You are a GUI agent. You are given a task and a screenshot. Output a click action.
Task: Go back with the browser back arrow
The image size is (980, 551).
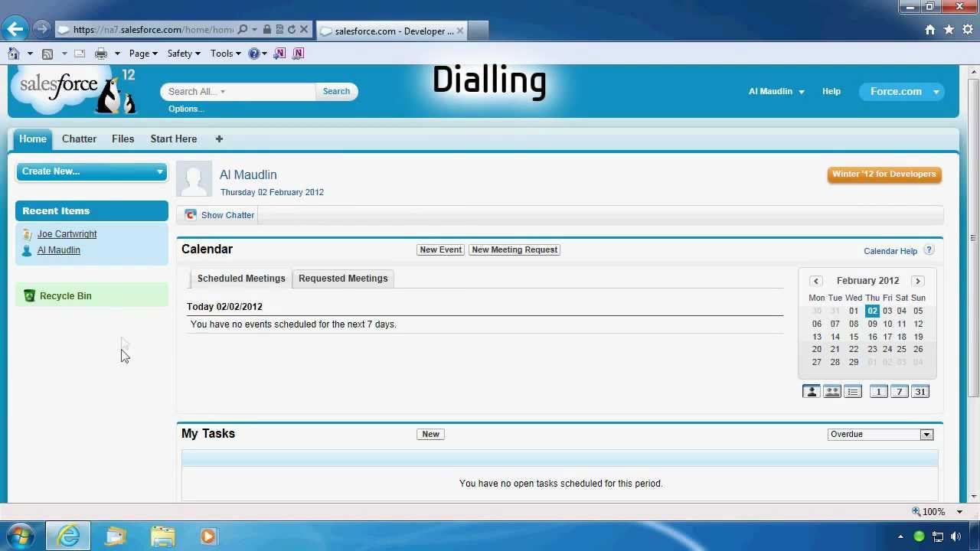(15, 30)
